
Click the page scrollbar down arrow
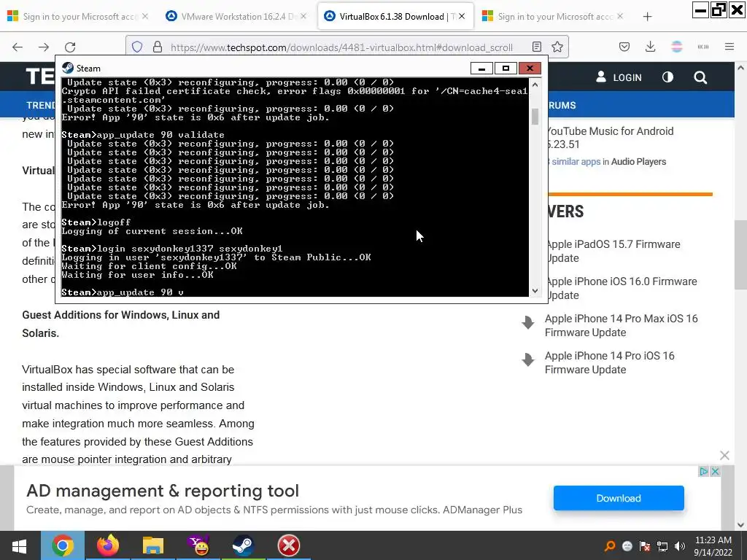[741, 524]
